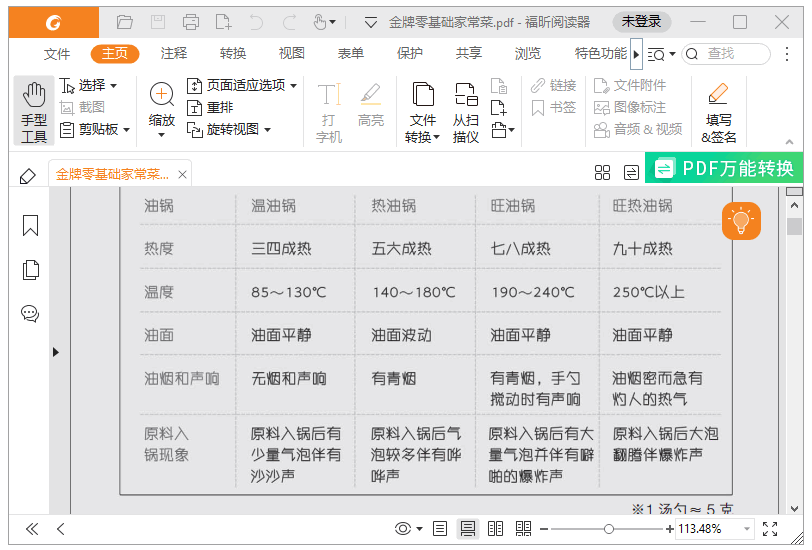Click the 图像标注 image annotation tool

click(630, 107)
